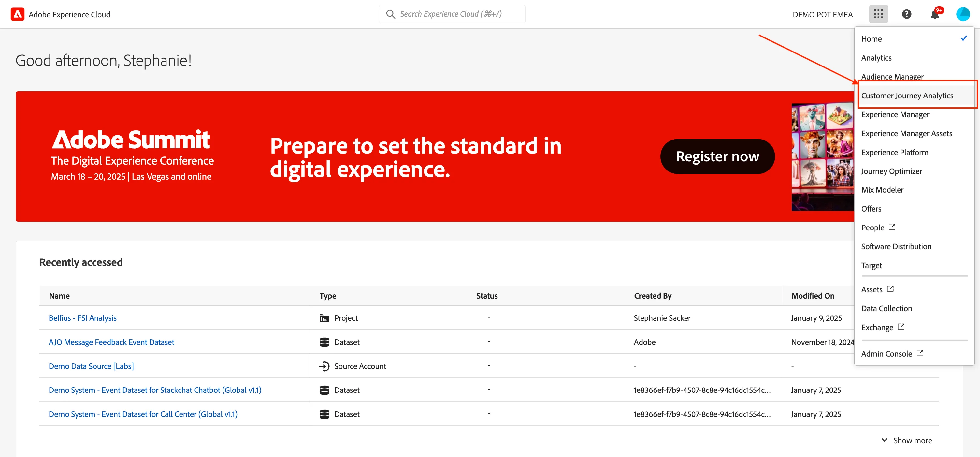Open Data Collection from the menu
Image resolution: width=980 pixels, height=457 pixels.
[x=914, y=308]
